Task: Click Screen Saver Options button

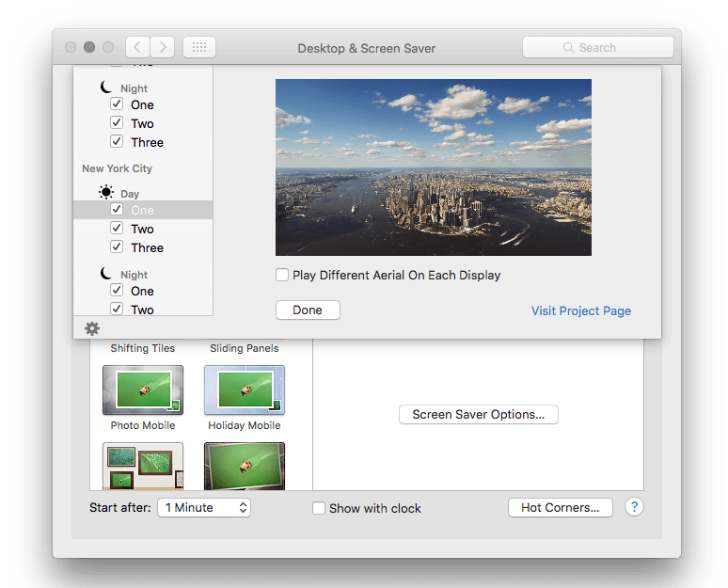Action: pyautogui.click(x=478, y=414)
